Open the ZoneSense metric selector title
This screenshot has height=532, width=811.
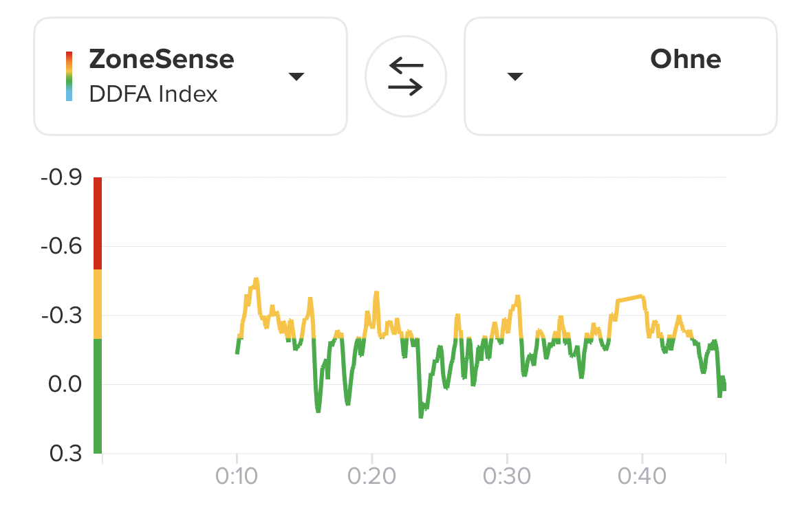tap(162, 60)
